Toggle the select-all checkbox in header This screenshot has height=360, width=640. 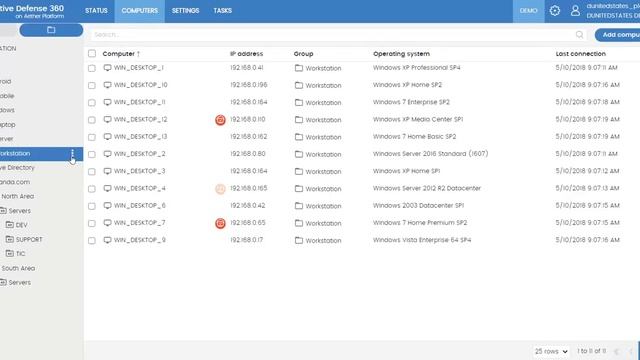92,53
